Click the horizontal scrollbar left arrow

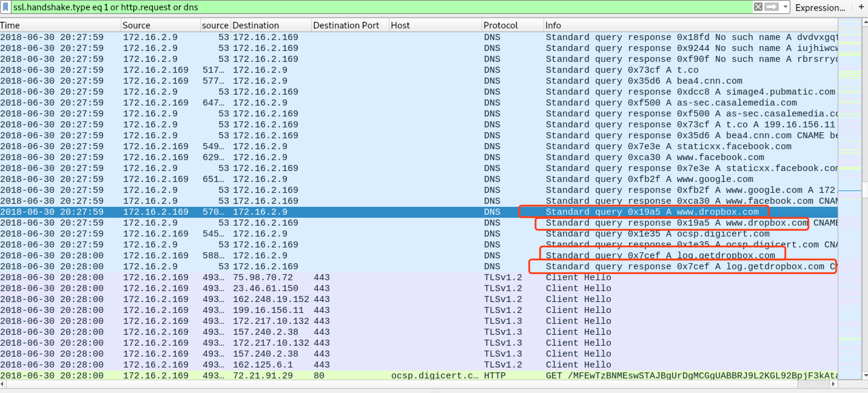(x=3, y=384)
